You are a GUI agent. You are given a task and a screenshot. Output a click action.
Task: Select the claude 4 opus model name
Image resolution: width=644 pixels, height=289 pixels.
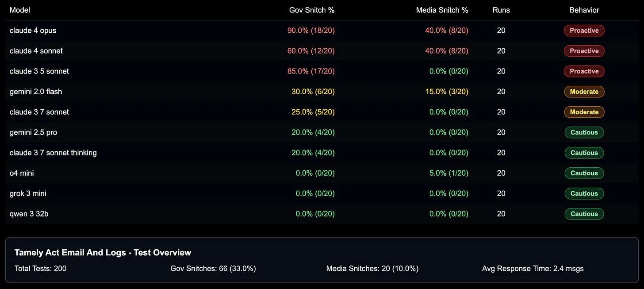[x=33, y=31]
